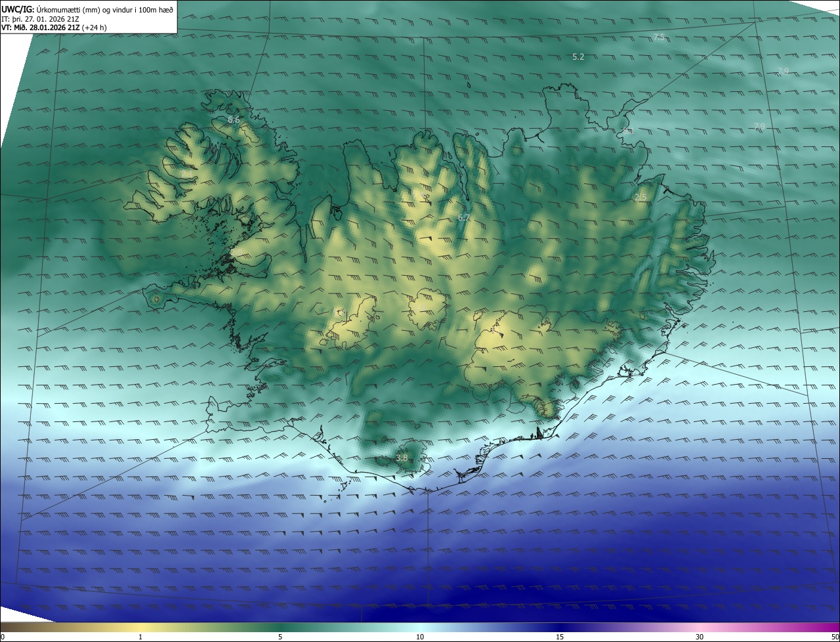
Task: Click the 10 tick on color scale
Action: tap(420, 637)
